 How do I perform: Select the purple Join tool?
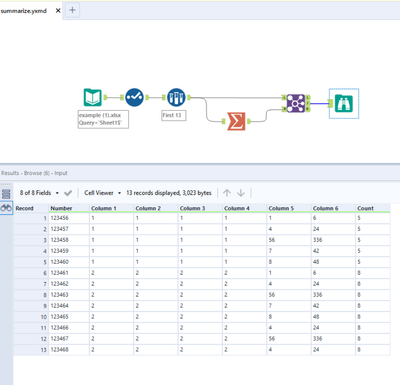(296, 103)
